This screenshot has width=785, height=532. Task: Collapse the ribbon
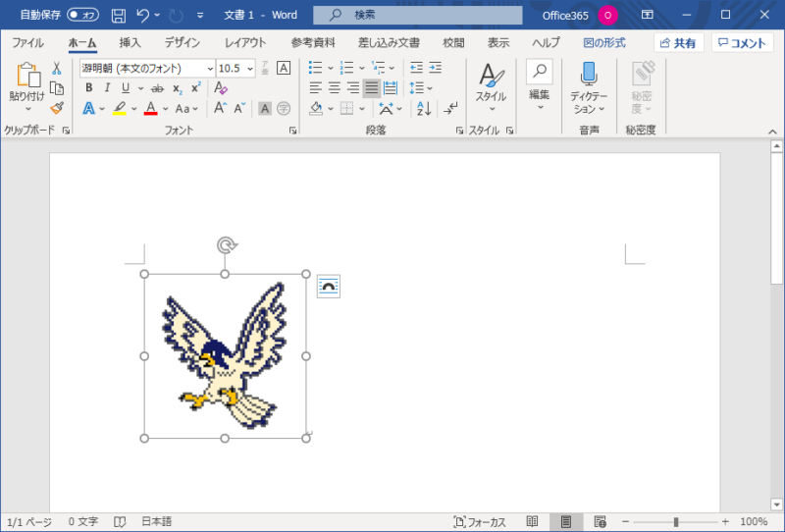click(x=772, y=132)
